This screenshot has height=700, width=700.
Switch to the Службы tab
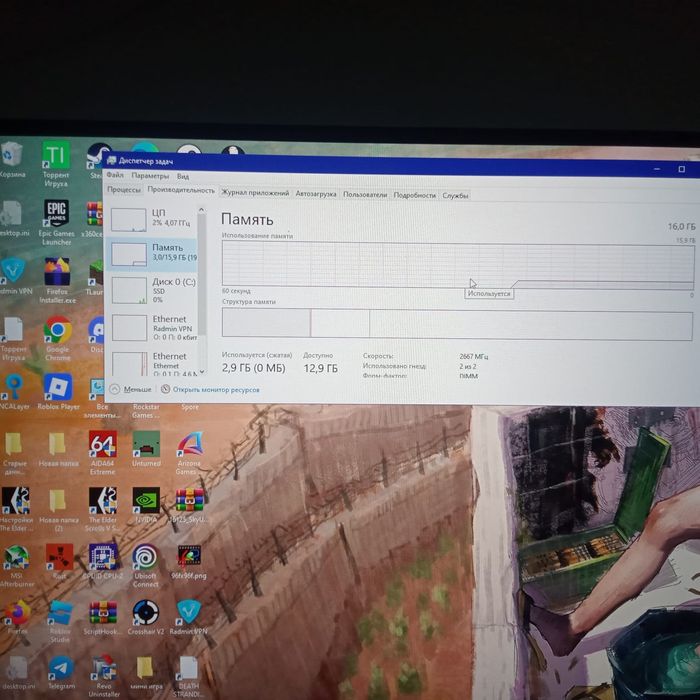[455, 196]
